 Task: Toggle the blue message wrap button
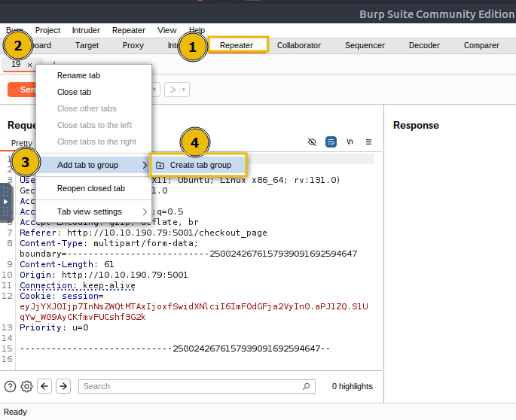click(331, 142)
